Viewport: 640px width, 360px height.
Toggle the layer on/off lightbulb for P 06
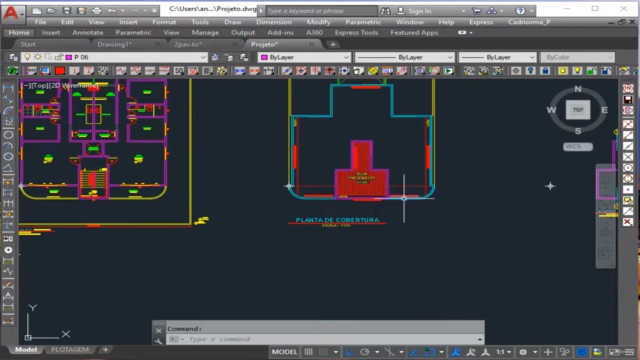click(x=27, y=57)
